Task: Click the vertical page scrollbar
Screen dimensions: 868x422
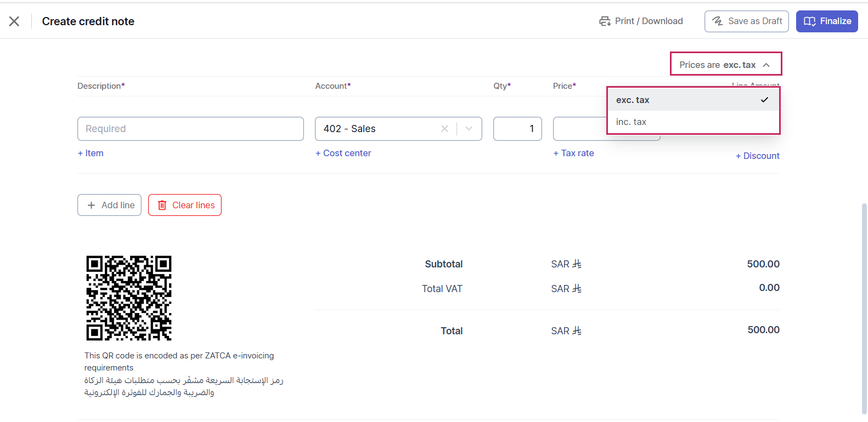Action: point(864,307)
